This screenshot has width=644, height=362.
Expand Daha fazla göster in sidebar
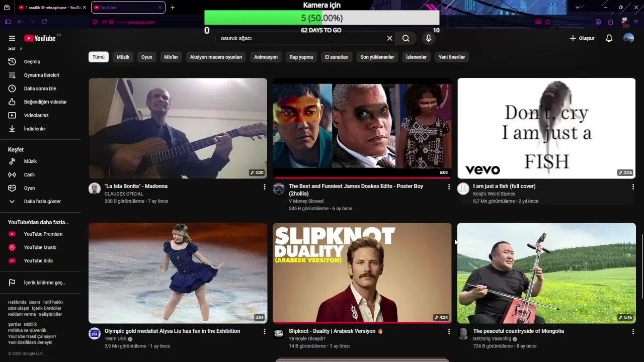click(x=40, y=202)
